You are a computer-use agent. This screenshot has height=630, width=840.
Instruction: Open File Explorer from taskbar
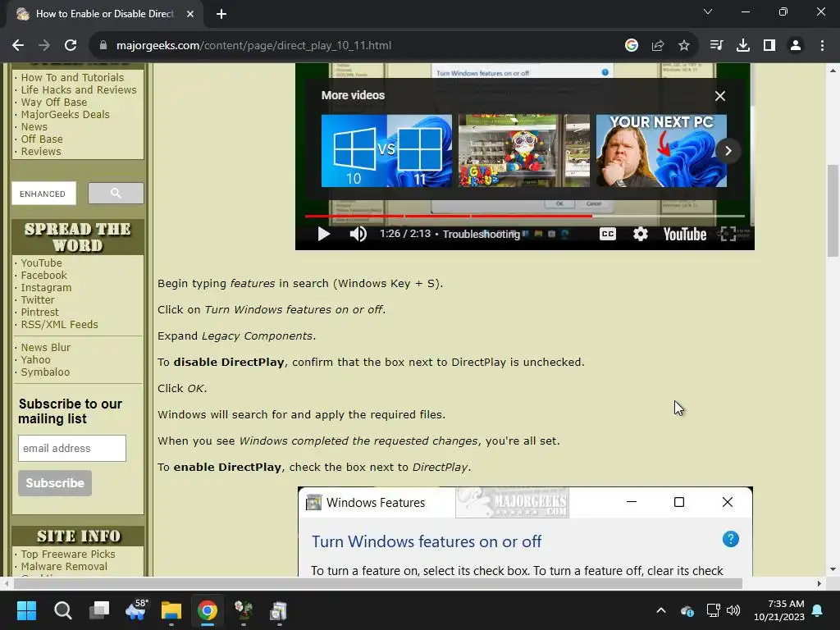171,610
